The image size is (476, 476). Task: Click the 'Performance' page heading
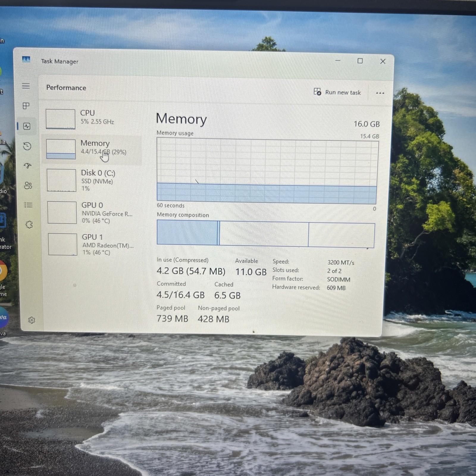click(x=66, y=88)
